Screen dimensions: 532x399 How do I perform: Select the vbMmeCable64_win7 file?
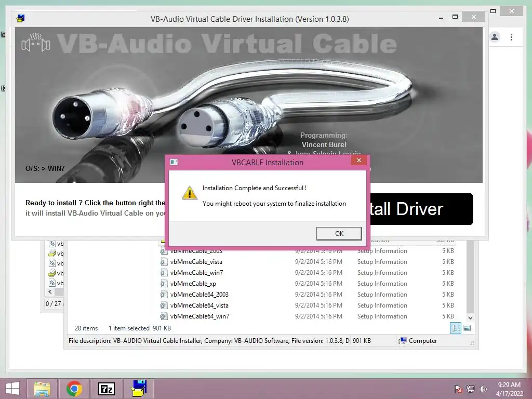point(199,316)
